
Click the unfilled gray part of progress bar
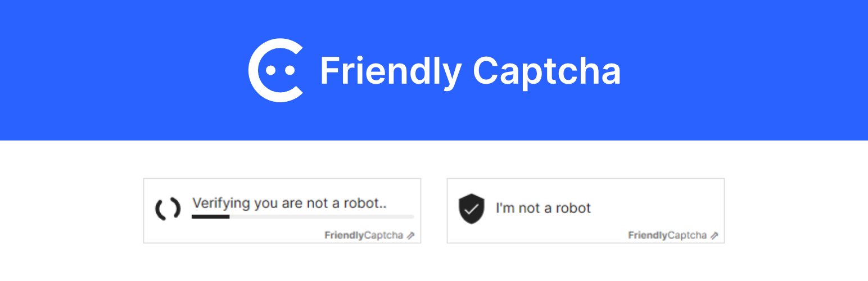[x=322, y=216]
